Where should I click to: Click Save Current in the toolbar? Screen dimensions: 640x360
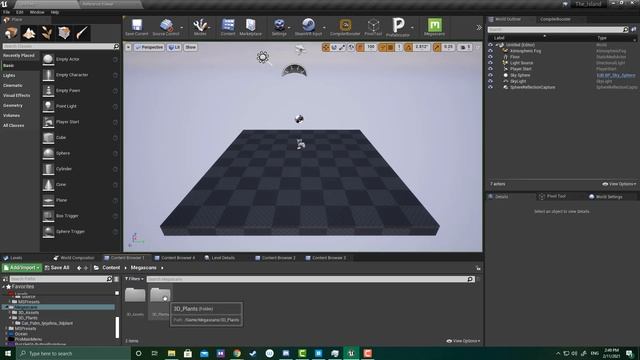pyautogui.click(x=137, y=27)
